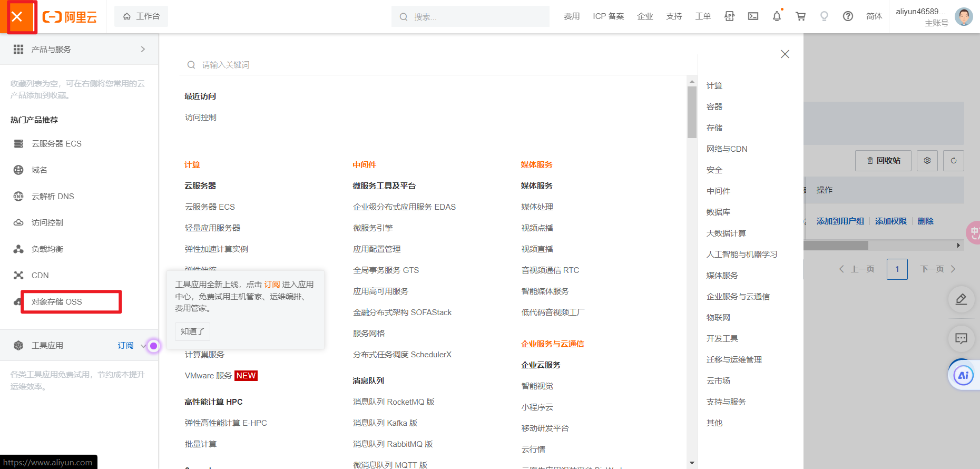Click the 订阅 link beside 工具应用
The image size is (980, 469).
tap(125, 345)
